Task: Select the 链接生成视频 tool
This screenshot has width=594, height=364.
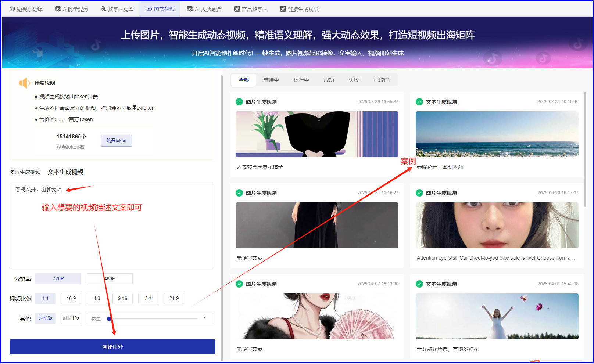Action: pos(299,8)
